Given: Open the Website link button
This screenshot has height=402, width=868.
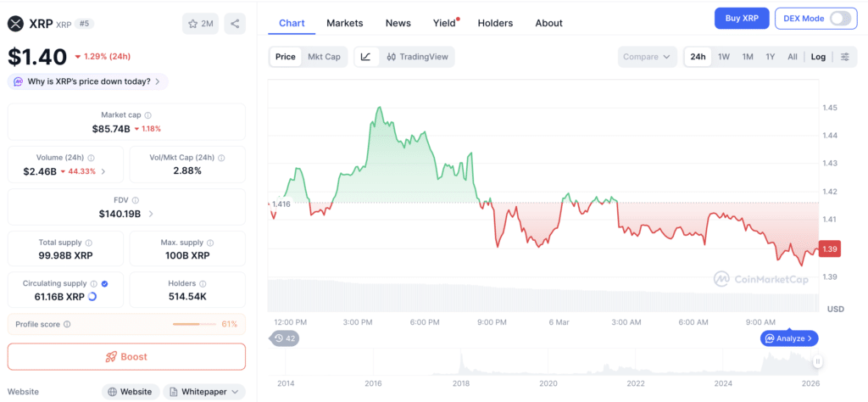Looking at the screenshot, I should (x=131, y=392).
